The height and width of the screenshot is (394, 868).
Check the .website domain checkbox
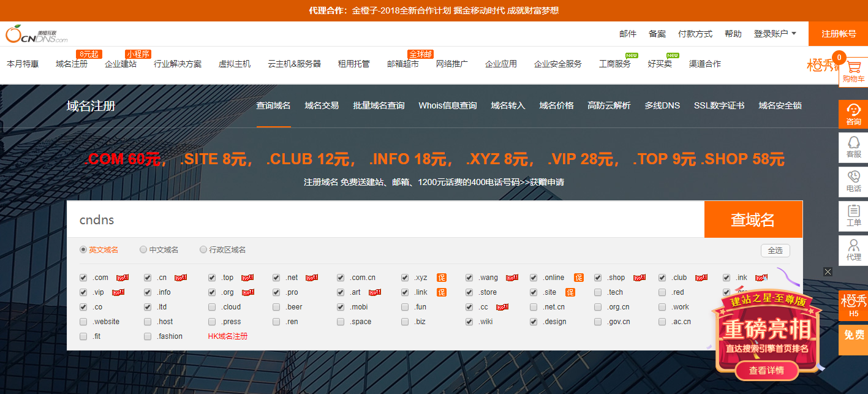coord(83,322)
